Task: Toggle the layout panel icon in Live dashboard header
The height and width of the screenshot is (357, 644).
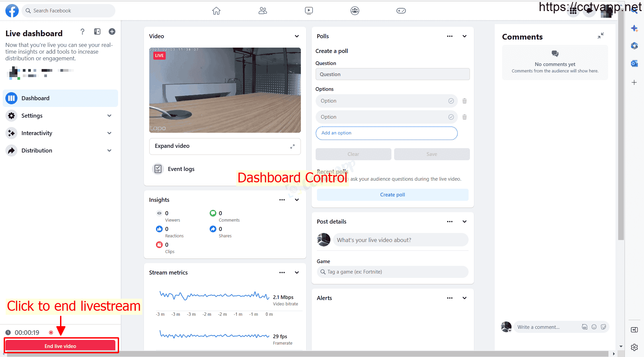Action: pos(97,32)
